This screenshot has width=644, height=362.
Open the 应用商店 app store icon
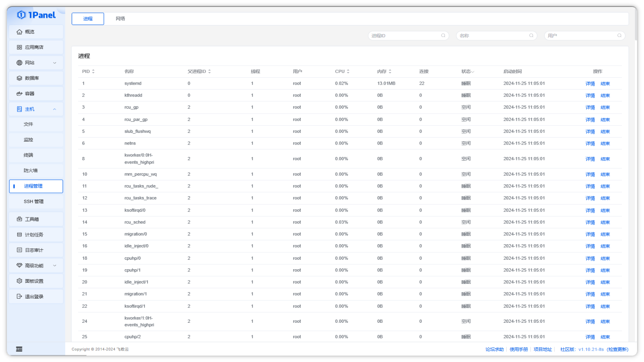(19, 47)
